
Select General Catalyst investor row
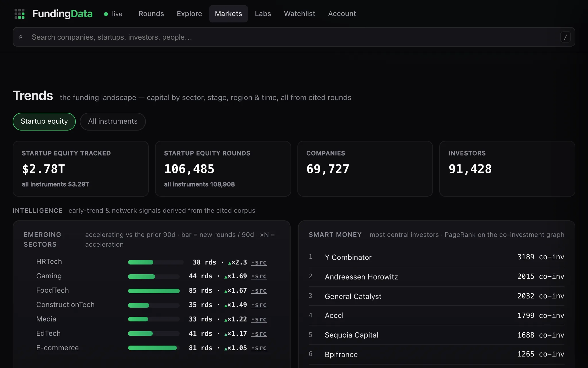pyautogui.click(x=436, y=296)
